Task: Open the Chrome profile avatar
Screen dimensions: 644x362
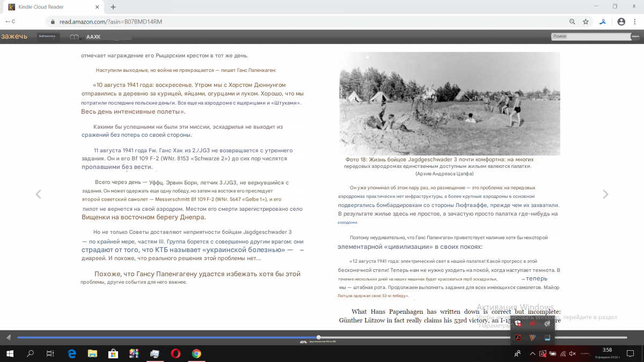Action: click(x=621, y=21)
